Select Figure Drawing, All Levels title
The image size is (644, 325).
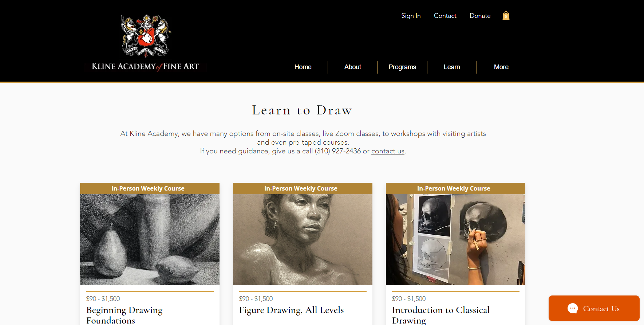tap(291, 310)
